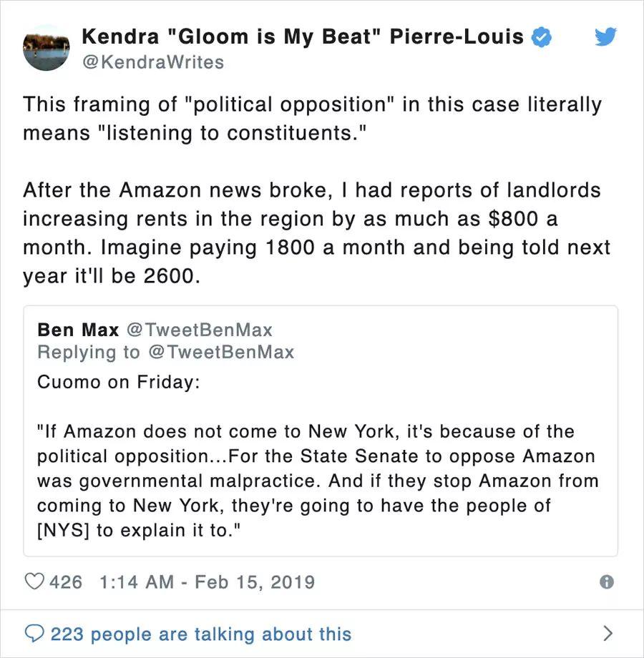
Task: Open Kendra's profile picture
Action: pos(46,47)
